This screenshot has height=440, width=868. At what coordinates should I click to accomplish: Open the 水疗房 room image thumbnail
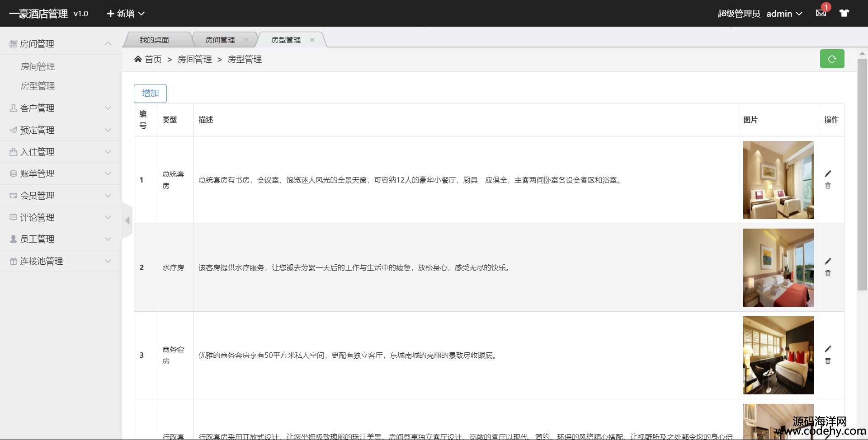click(x=778, y=267)
